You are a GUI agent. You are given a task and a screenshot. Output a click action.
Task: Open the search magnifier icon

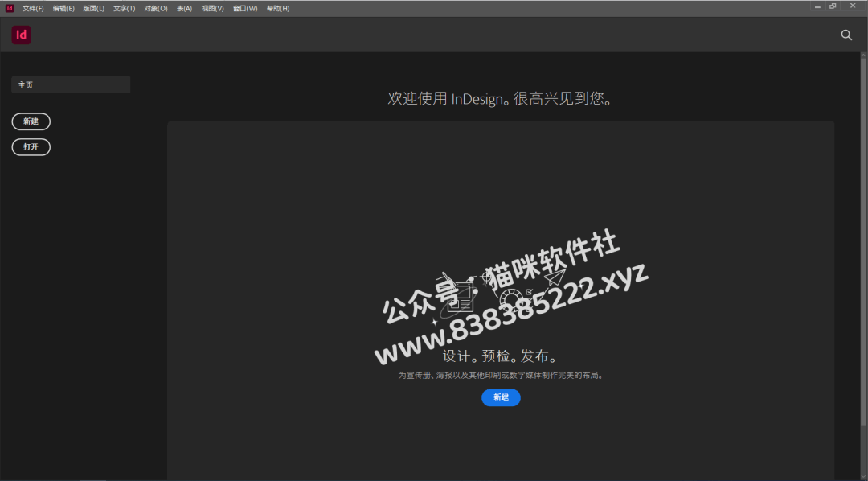pyautogui.click(x=846, y=35)
